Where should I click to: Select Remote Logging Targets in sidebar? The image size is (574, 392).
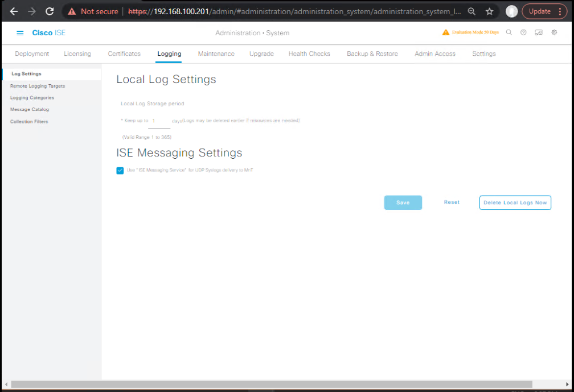click(38, 86)
